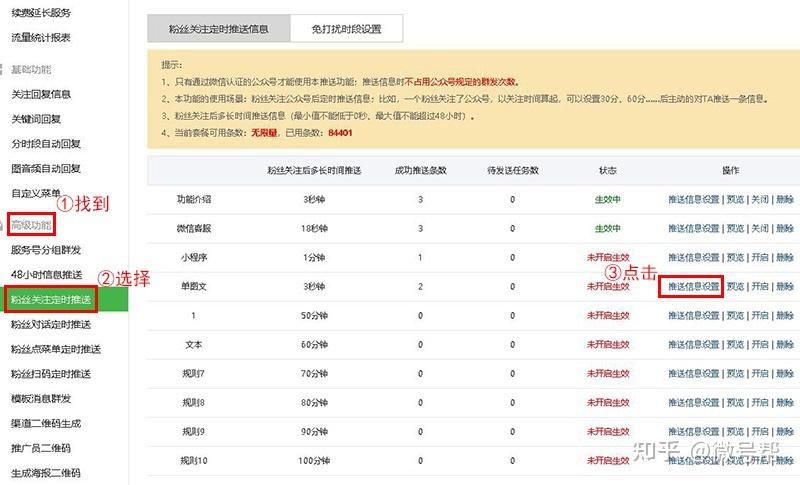Select the 微信客服 rule name cell
The height and width of the screenshot is (485, 800).
tap(194, 228)
